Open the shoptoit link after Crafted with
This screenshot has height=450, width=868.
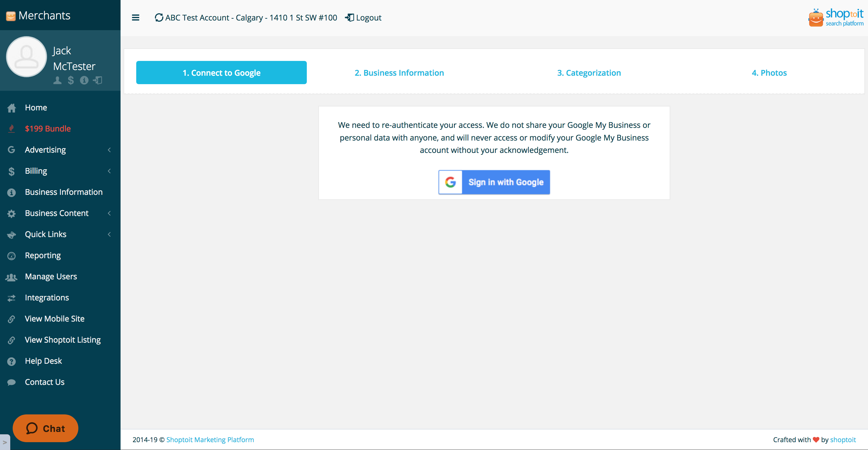pyautogui.click(x=843, y=439)
